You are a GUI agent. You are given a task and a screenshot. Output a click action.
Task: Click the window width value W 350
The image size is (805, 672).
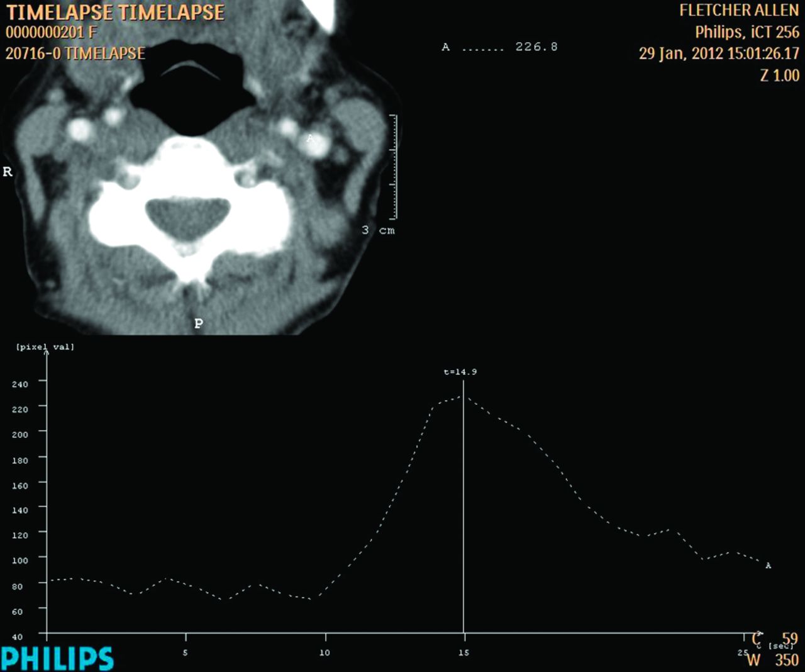[x=773, y=661]
